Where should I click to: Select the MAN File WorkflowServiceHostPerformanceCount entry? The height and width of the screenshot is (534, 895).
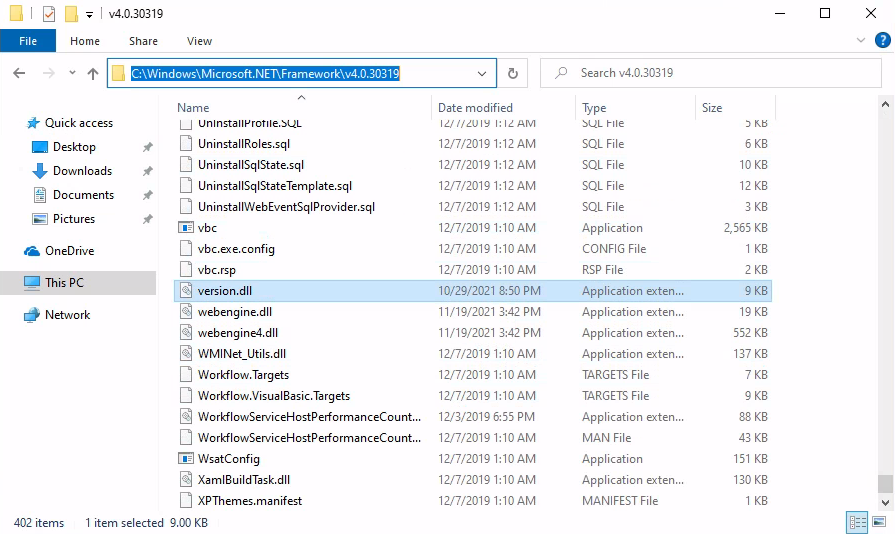pyautogui.click(x=309, y=438)
